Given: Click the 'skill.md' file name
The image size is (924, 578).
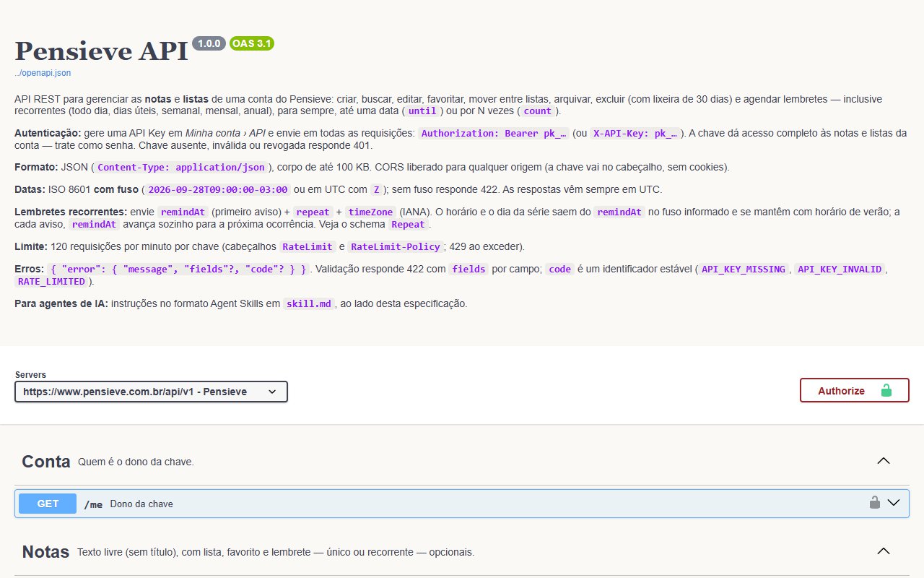Looking at the screenshot, I should 309,303.
